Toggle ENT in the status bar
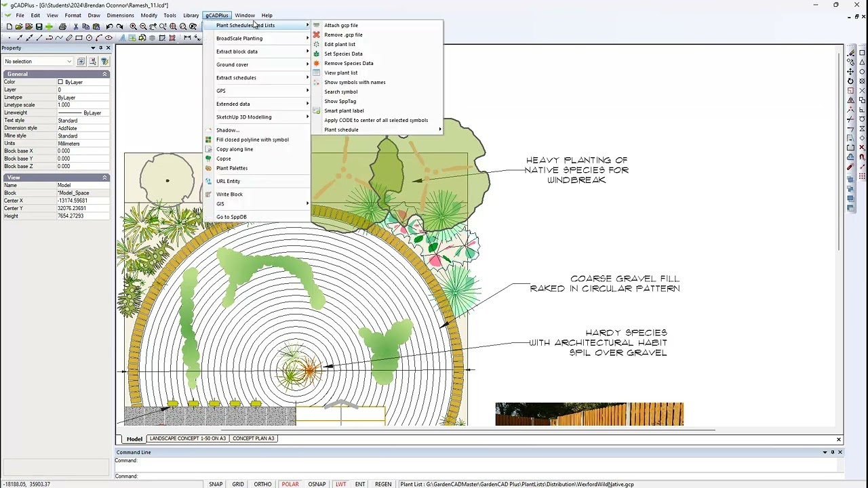Image resolution: width=868 pixels, height=488 pixels. coord(360,484)
